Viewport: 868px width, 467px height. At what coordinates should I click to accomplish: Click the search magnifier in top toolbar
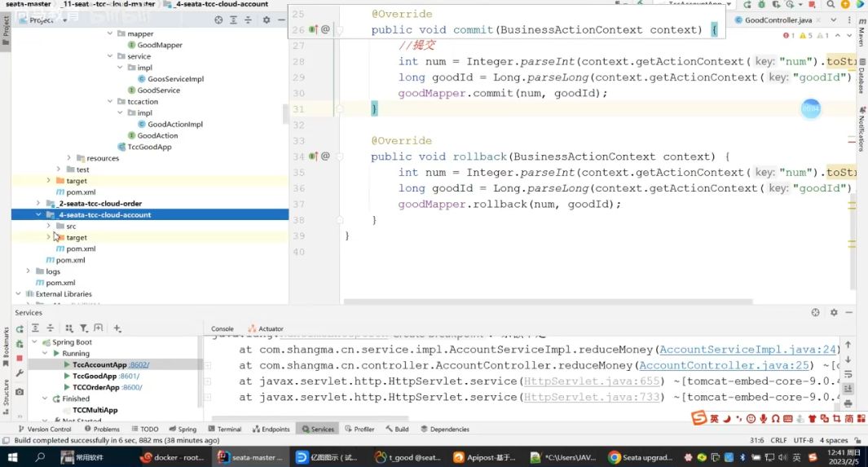tap(831, 4)
